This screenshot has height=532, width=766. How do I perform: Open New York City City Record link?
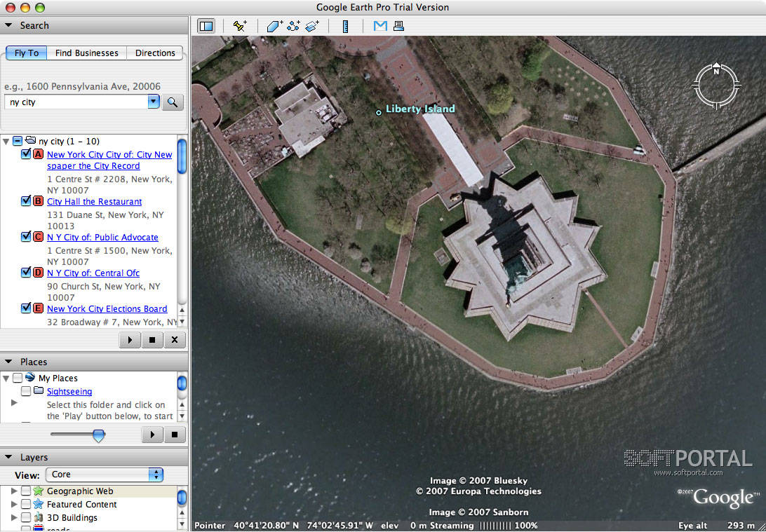point(109,160)
